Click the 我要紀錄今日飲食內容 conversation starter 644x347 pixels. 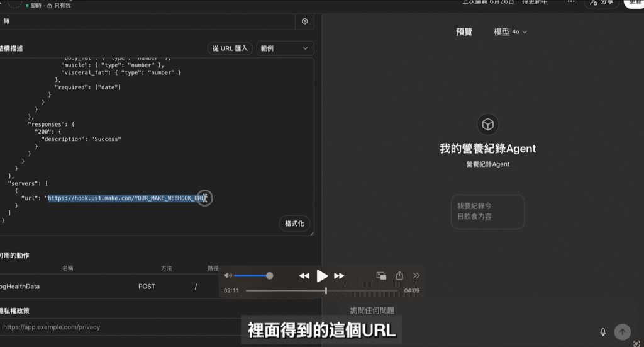pos(487,212)
